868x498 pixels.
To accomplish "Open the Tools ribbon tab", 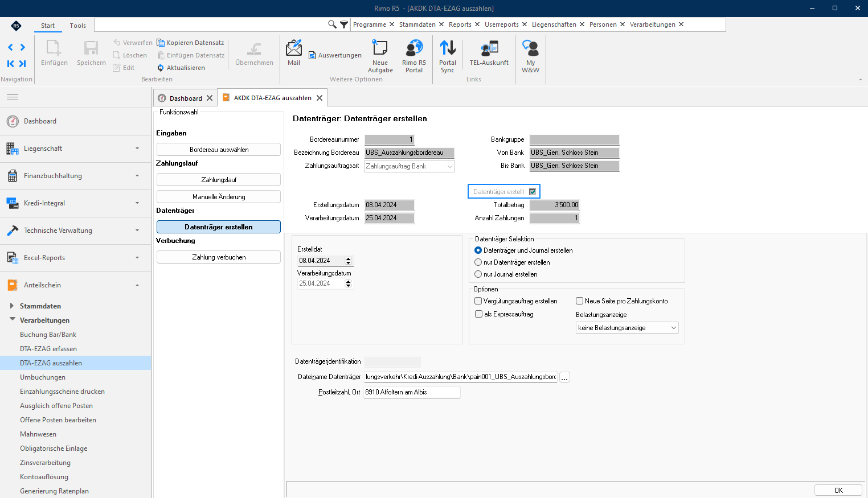I will 78,26.
